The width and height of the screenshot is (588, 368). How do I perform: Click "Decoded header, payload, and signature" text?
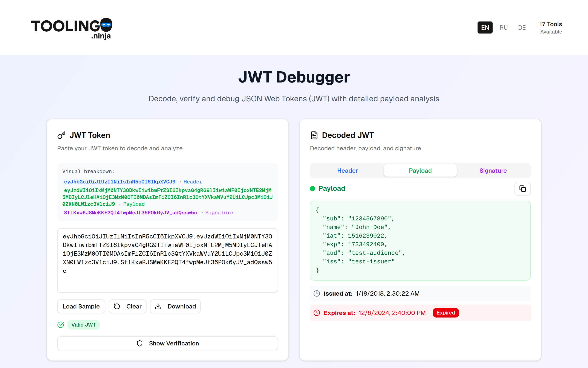pos(365,148)
